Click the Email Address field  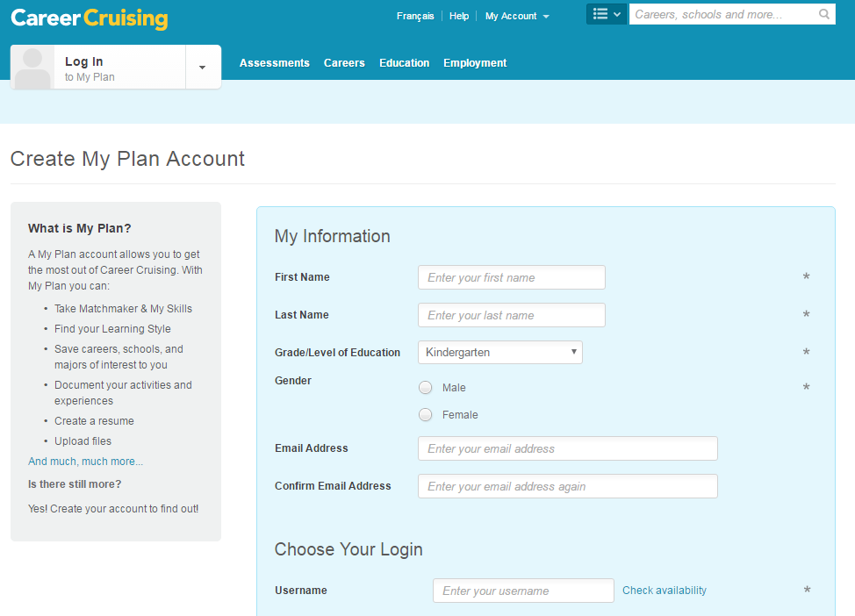(568, 448)
